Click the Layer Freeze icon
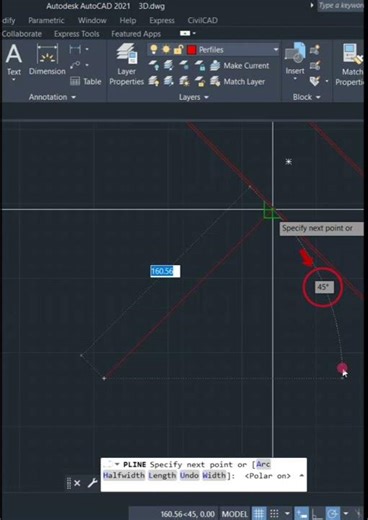The height and width of the screenshot is (520, 368). 184,65
